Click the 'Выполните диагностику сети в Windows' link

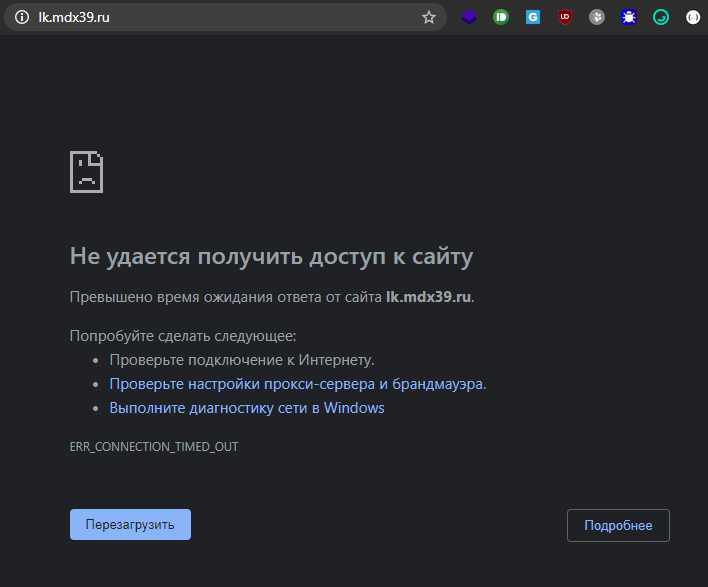pos(246,408)
